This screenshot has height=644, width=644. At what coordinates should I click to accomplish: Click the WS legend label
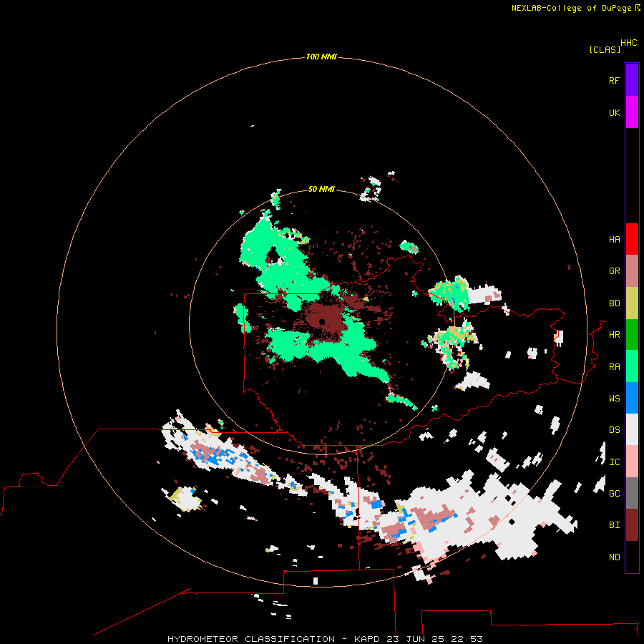coord(614,399)
